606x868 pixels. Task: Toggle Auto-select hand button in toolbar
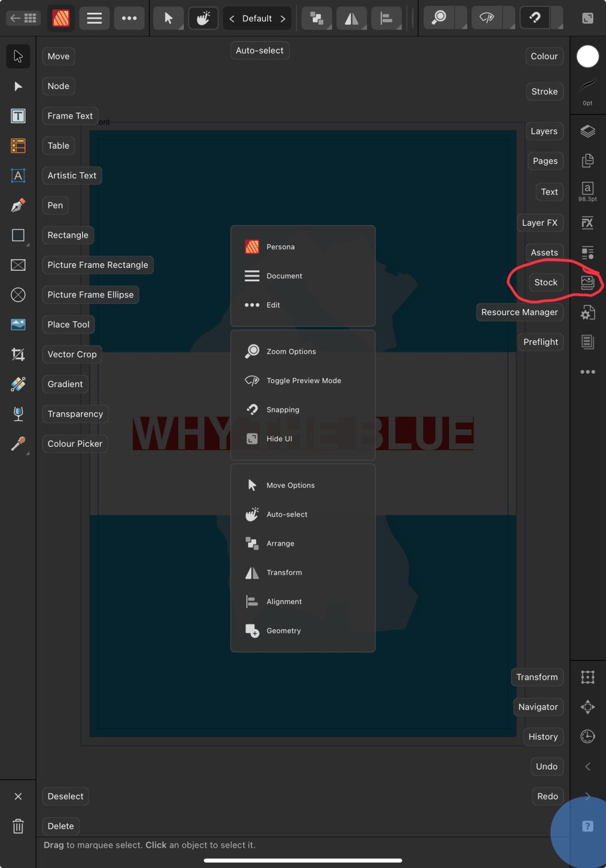click(x=204, y=19)
